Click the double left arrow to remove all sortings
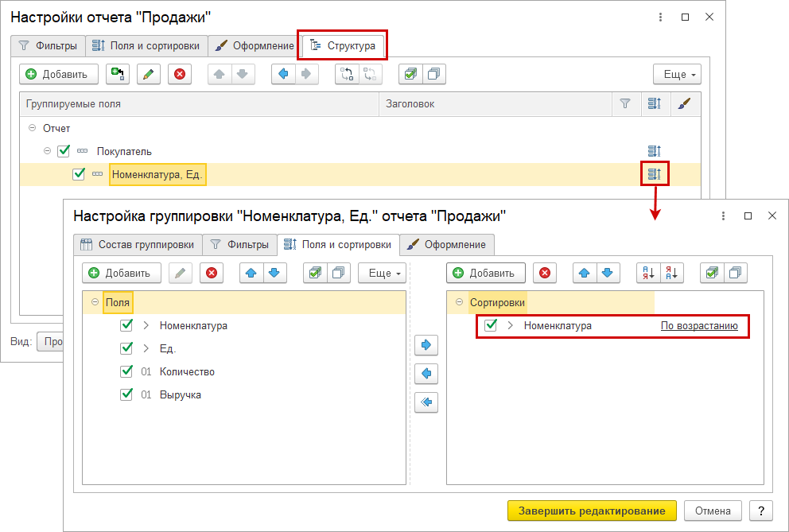Viewport: 789px width, 532px height. click(427, 402)
